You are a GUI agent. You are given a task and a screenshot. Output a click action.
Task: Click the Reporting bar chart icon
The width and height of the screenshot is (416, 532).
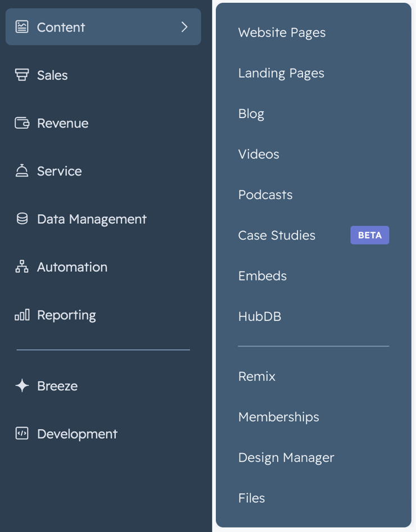tap(22, 315)
